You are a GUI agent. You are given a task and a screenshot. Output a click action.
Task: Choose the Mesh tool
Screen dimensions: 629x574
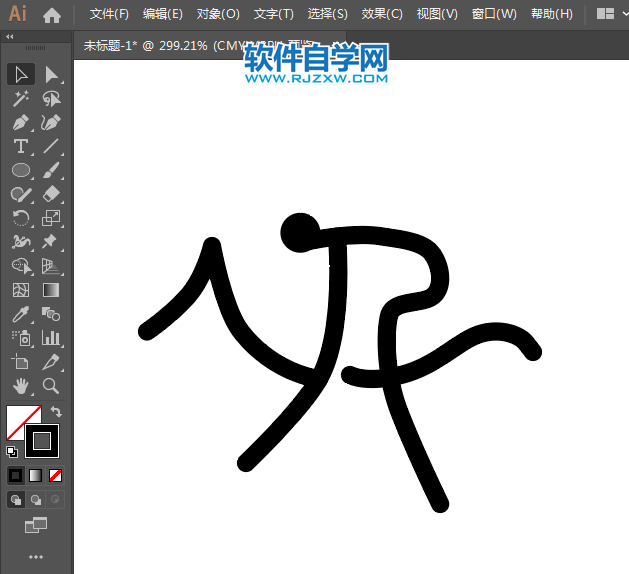pyautogui.click(x=21, y=290)
